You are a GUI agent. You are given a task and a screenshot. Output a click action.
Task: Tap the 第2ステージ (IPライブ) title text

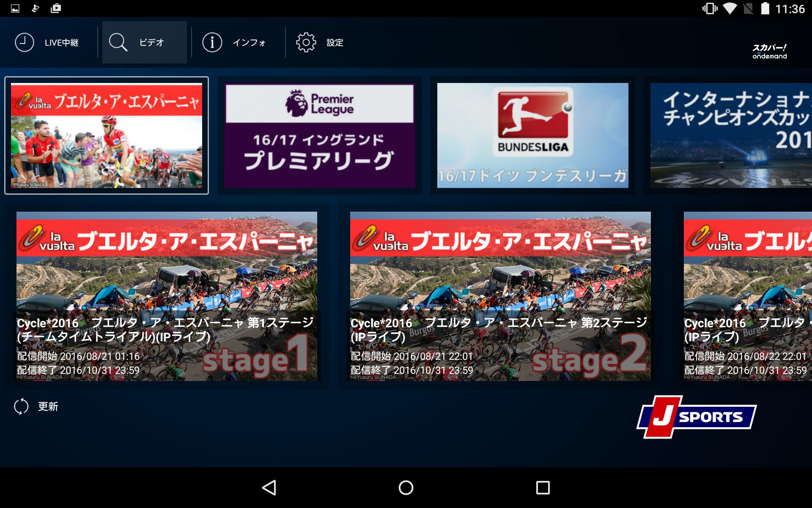499,329
